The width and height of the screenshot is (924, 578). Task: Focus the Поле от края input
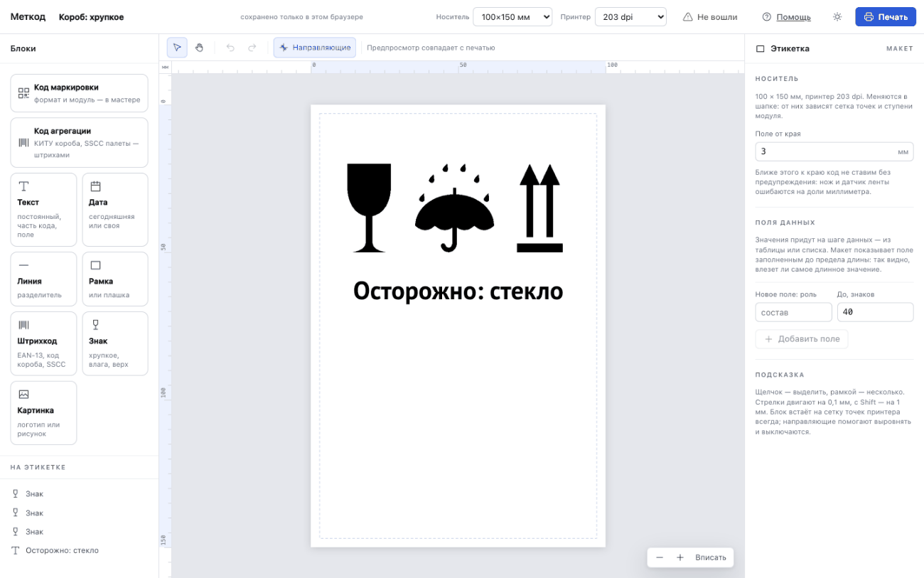point(834,151)
